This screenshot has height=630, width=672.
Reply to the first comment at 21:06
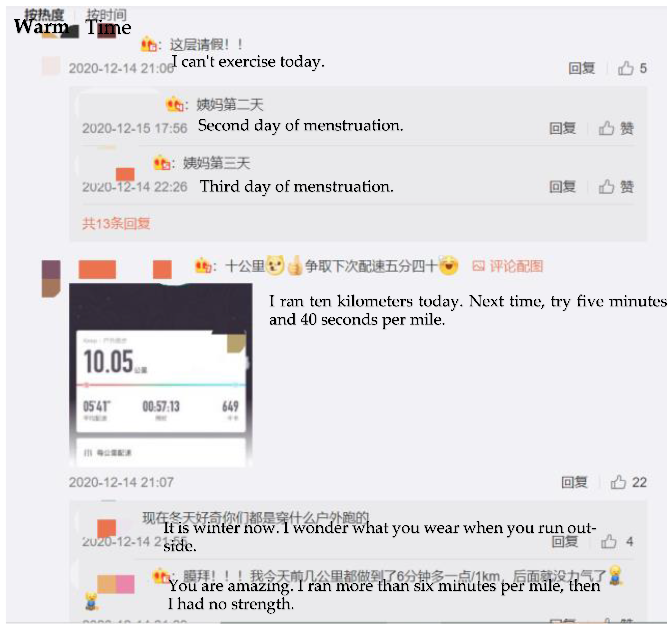pos(581,68)
